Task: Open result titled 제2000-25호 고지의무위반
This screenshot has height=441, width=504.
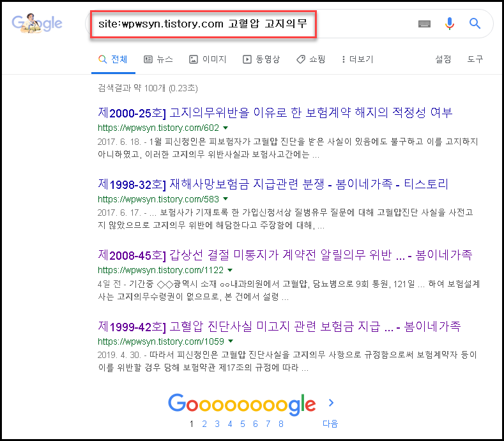Action: click(275, 113)
